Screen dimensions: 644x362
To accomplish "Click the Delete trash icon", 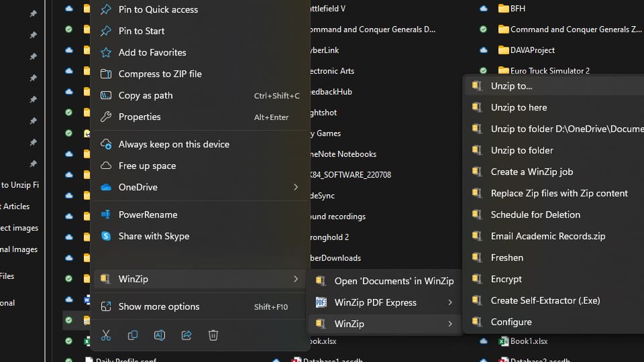I will [213, 335].
